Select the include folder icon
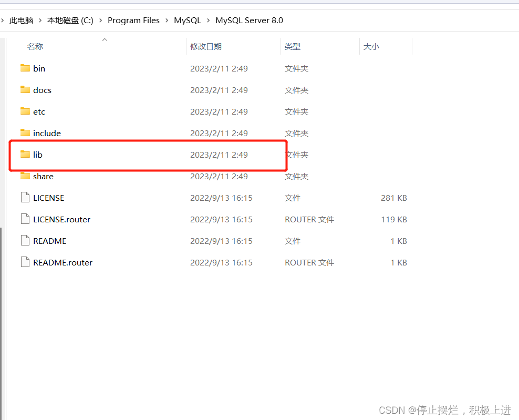 pyautogui.click(x=25, y=133)
